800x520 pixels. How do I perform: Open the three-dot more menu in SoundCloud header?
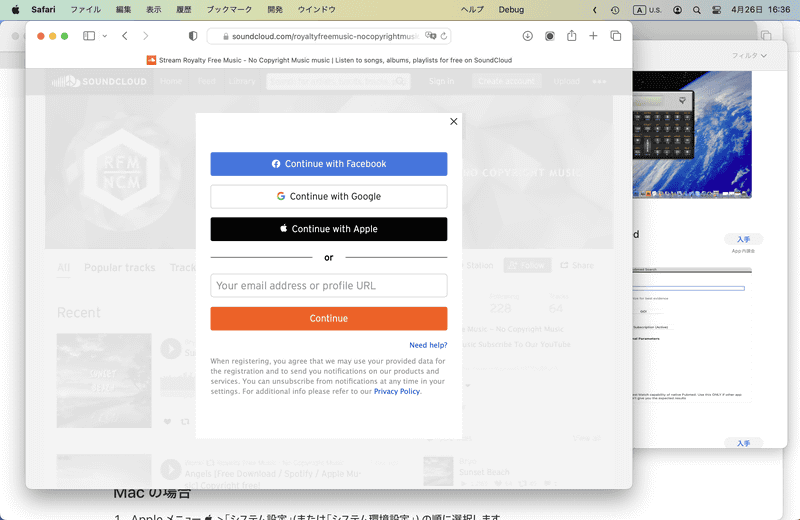click(x=599, y=82)
